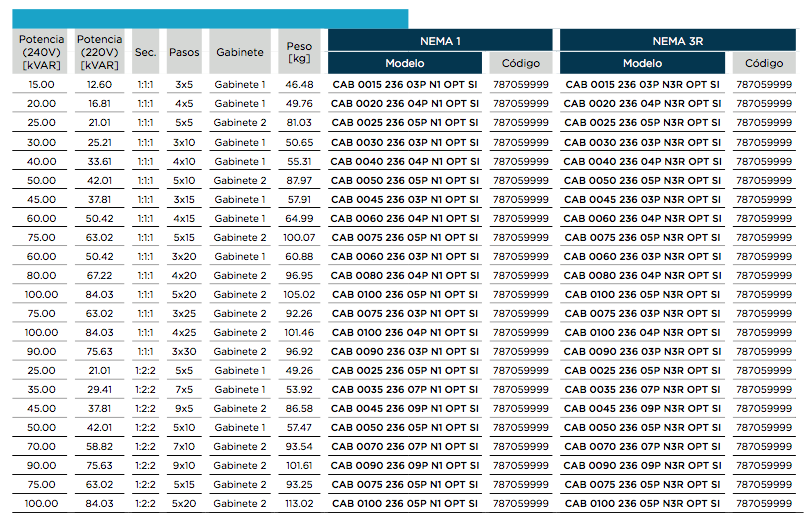Click the weight value 96.92
This screenshot has width=809, height=531.
click(x=299, y=351)
